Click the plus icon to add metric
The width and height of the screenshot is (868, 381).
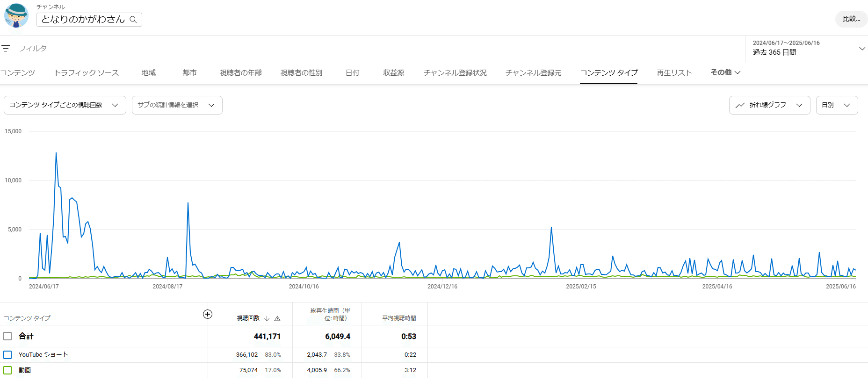[208, 314]
